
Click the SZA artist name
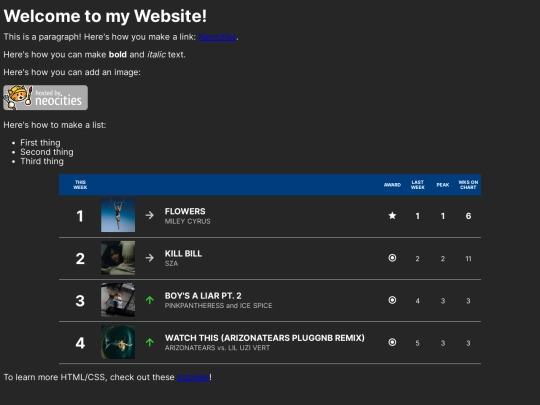[x=171, y=263]
